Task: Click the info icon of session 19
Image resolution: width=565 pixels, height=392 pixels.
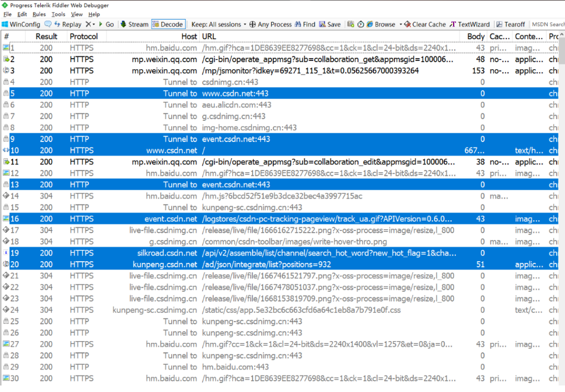Action: coord(6,253)
